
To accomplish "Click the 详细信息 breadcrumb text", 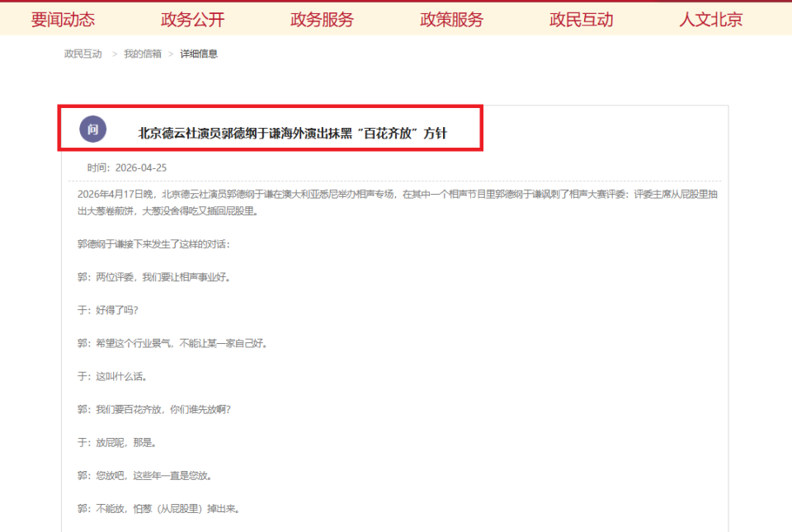I will [x=199, y=54].
